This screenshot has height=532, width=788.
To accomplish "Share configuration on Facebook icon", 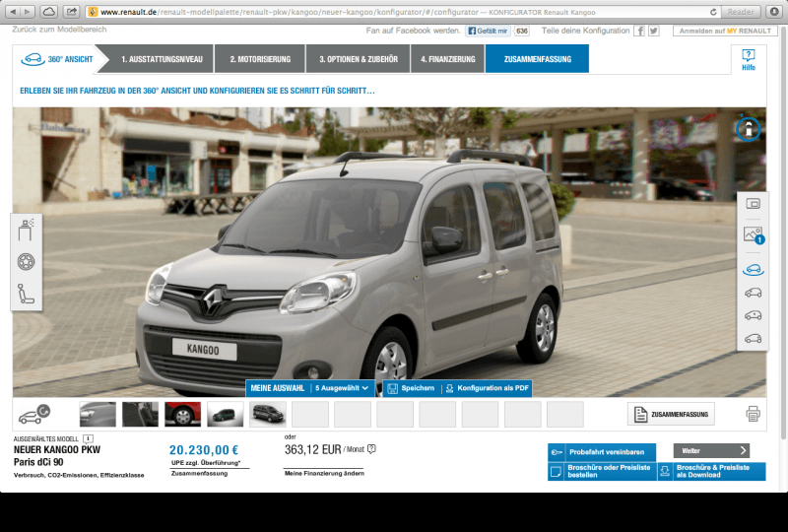I will (x=639, y=31).
